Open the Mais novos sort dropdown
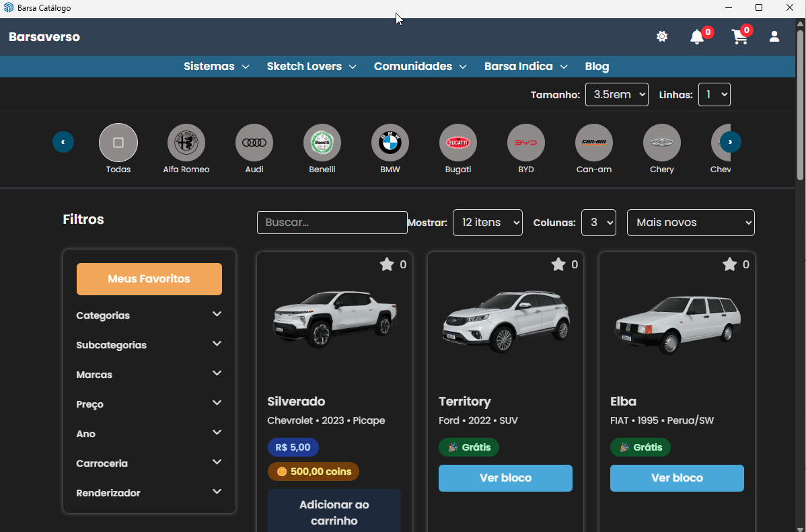 [x=690, y=223]
